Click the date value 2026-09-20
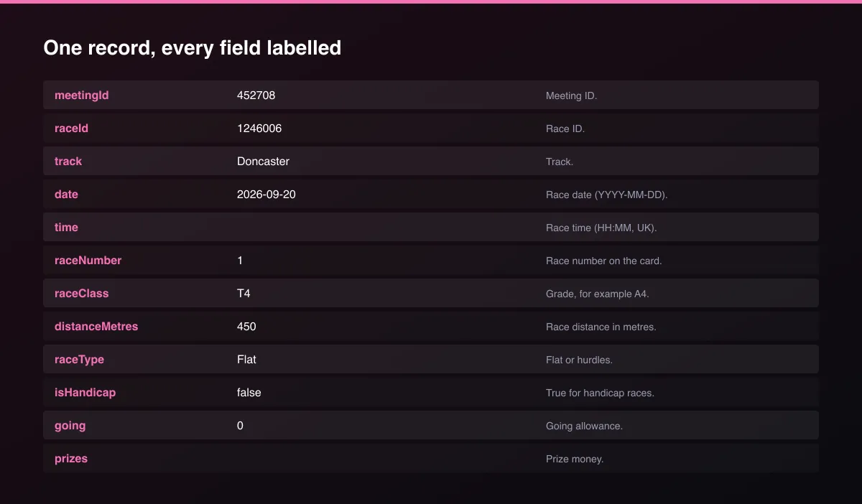The height and width of the screenshot is (504, 862). (x=267, y=194)
